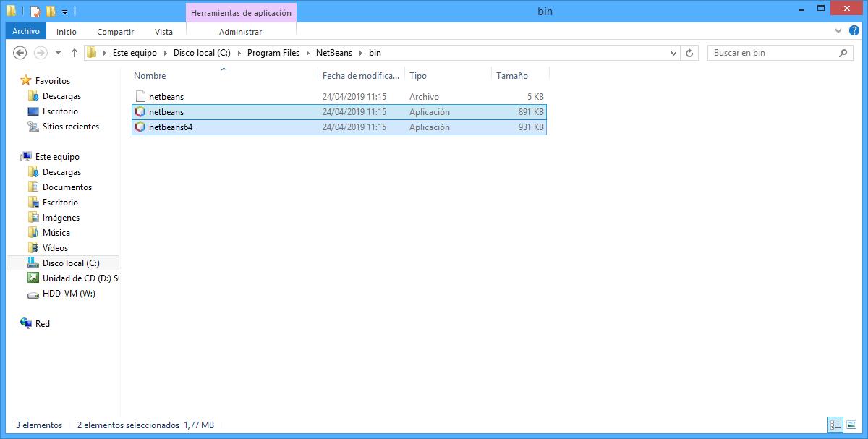
Task: Open the Archivo ribbon tab
Action: click(x=26, y=31)
